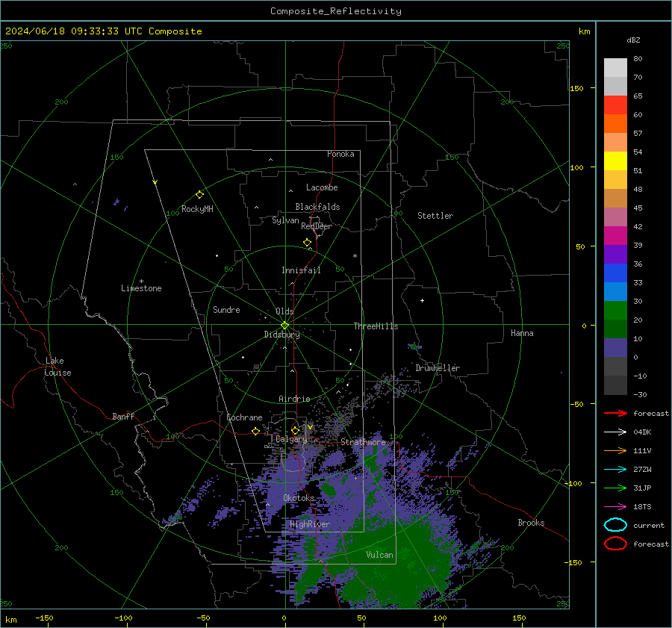672x628 pixels.
Task: Click the Lake Louise label
Action: (x=57, y=367)
